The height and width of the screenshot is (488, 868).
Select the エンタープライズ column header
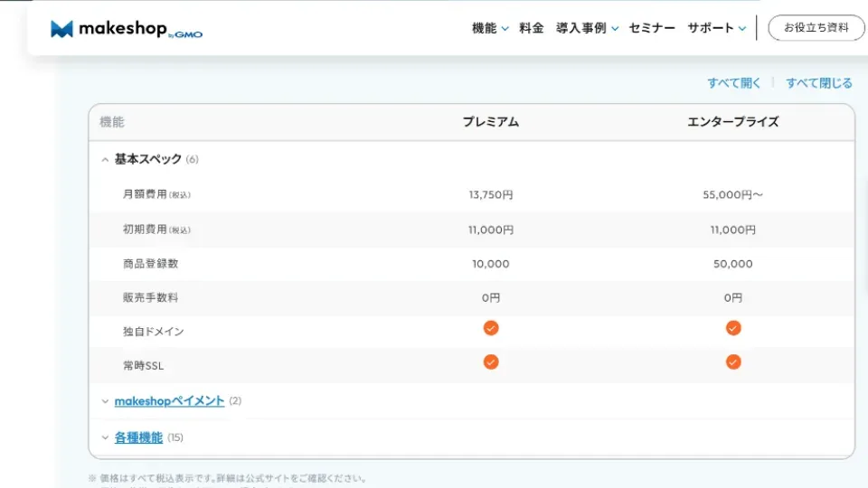pos(733,122)
